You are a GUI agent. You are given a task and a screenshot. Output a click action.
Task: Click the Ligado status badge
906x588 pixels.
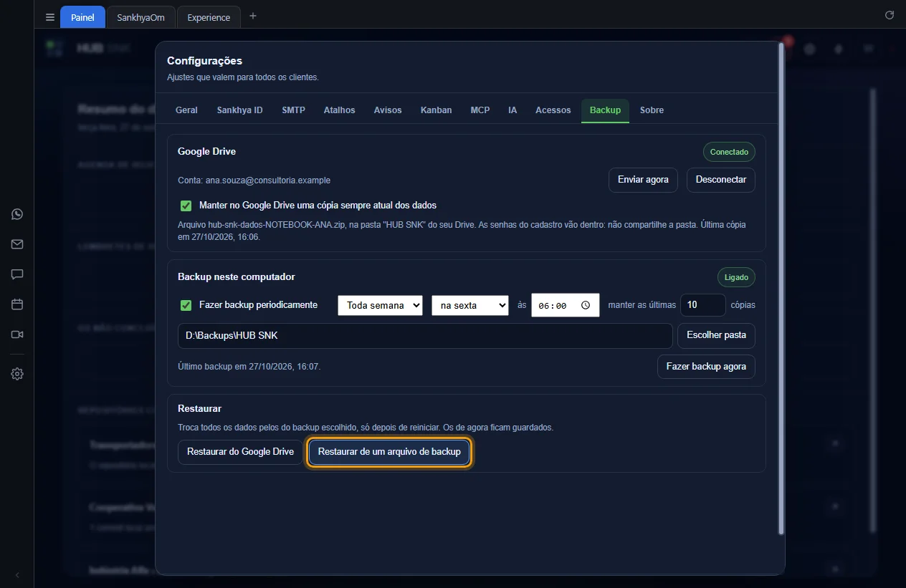click(x=736, y=277)
